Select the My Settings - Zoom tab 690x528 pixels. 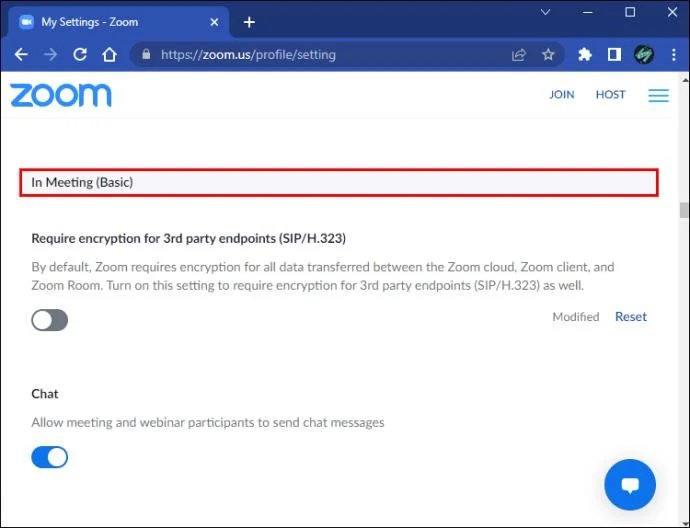pos(119,22)
